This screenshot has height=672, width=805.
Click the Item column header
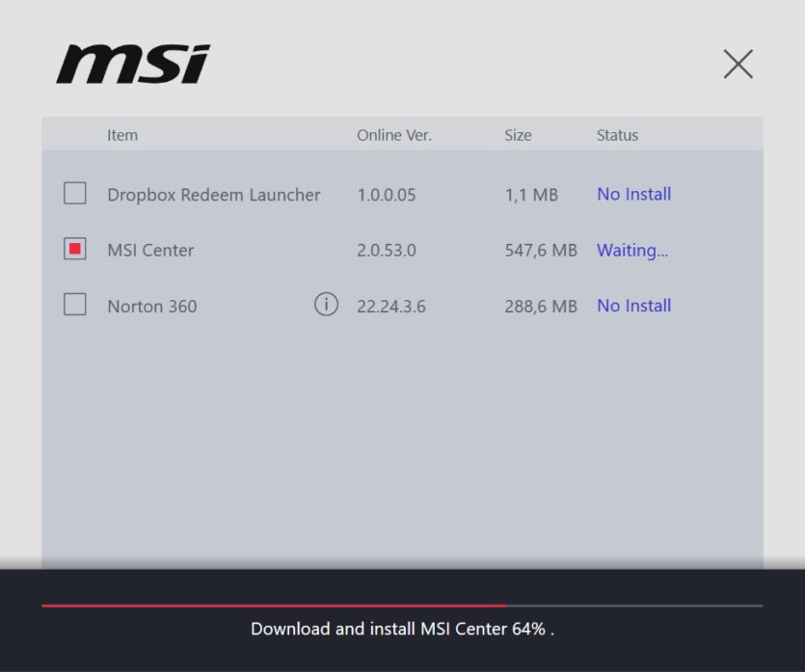(x=122, y=135)
